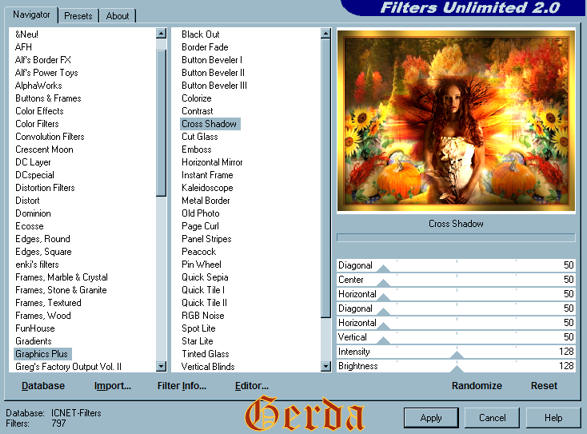Adjust the Vertical slider
This screenshot has height=434, width=587.
pyautogui.click(x=456, y=337)
